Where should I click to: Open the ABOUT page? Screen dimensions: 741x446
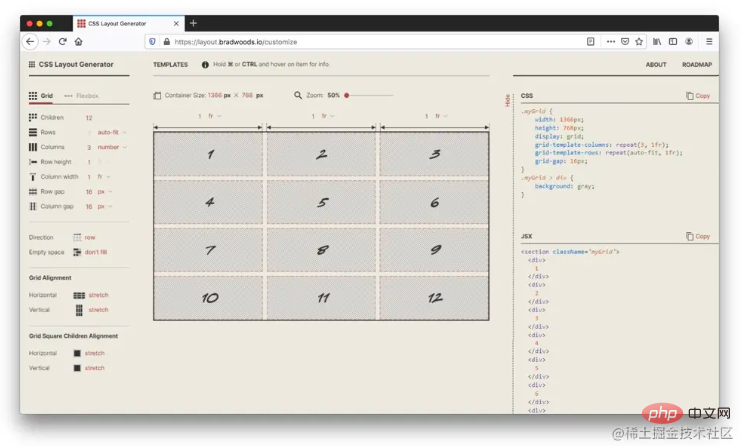(x=656, y=65)
